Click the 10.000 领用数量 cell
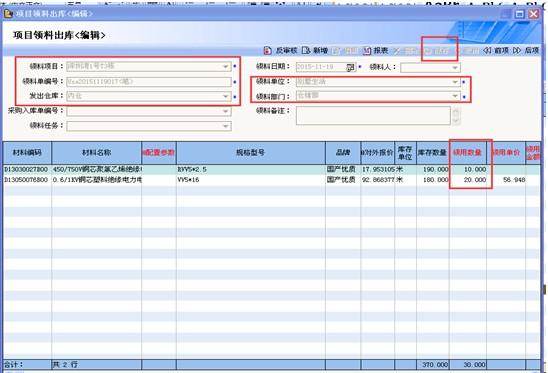The width and height of the screenshot is (548, 373). [x=468, y=170]
